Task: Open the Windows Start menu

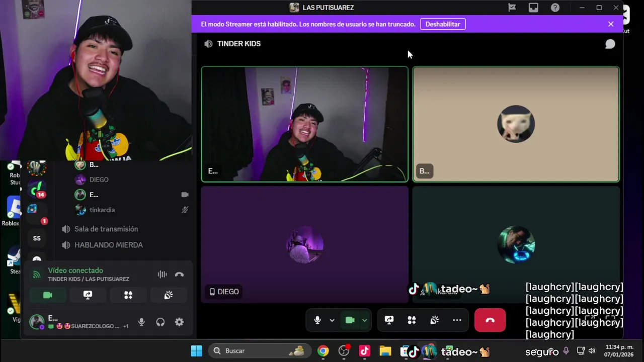Action: coord(197,351)
